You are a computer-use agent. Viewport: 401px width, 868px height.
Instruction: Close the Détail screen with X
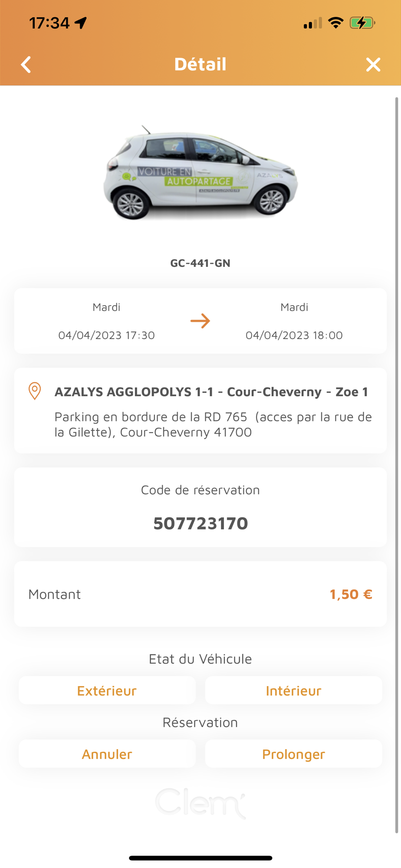pos(373,65)
